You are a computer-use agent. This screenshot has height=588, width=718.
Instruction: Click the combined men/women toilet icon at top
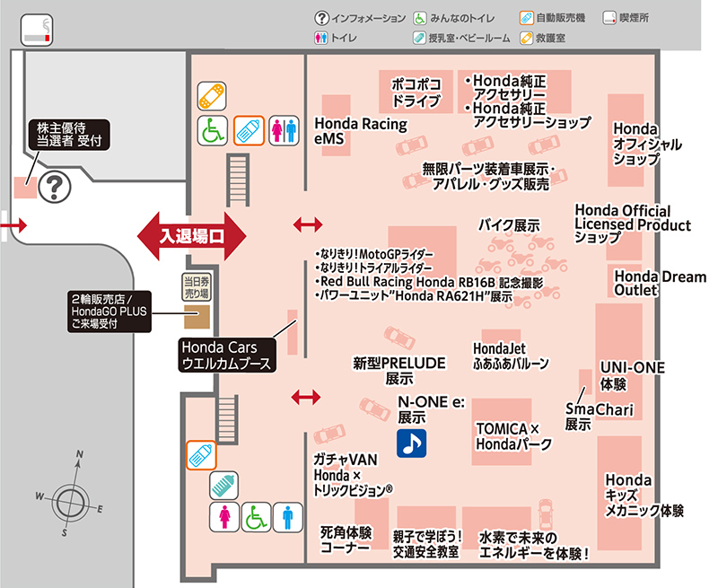point(284,130)
